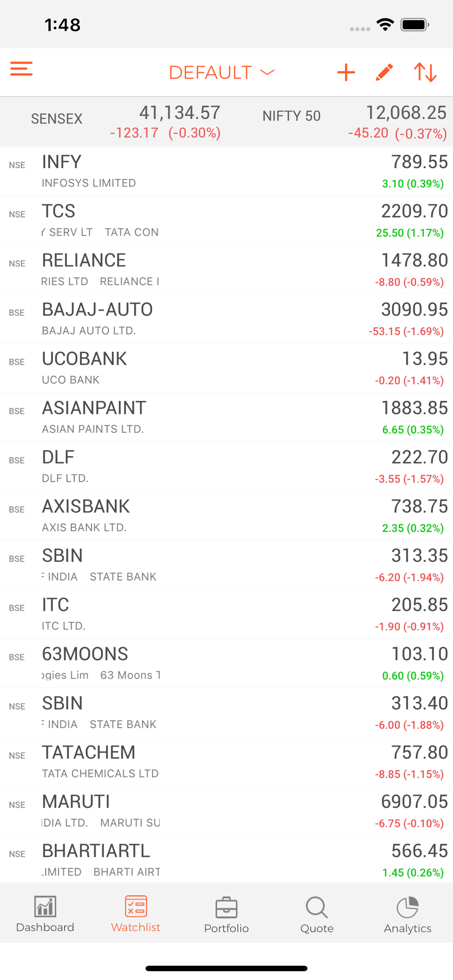The height and width of the screenshot is (980, 453).
Task: Open the INFY stock row
Action: [x=226, y=171]
